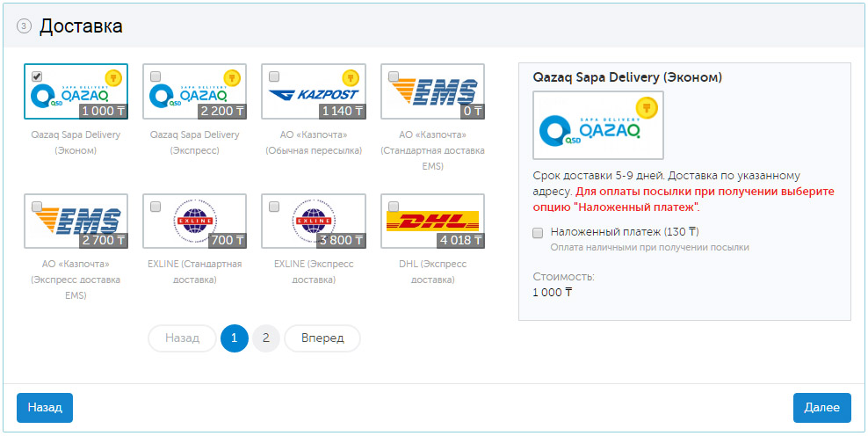868x436 pixels.
Task: Select EXLINE standard delivery logo (700 ₸)
Action: 194,218
